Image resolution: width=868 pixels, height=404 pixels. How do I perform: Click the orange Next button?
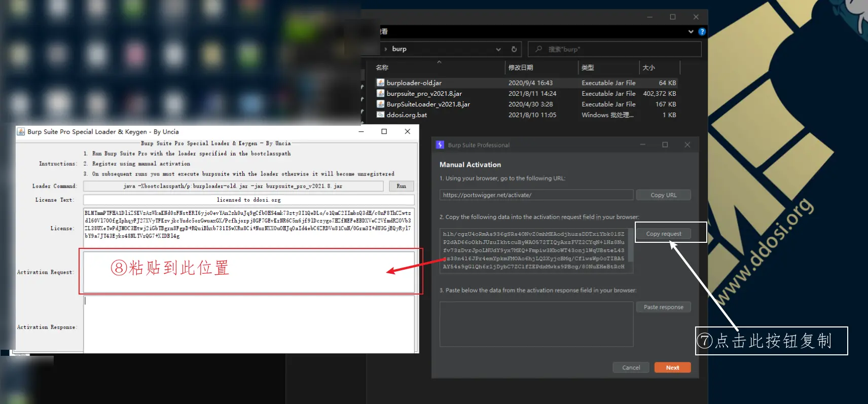[672, 368]
